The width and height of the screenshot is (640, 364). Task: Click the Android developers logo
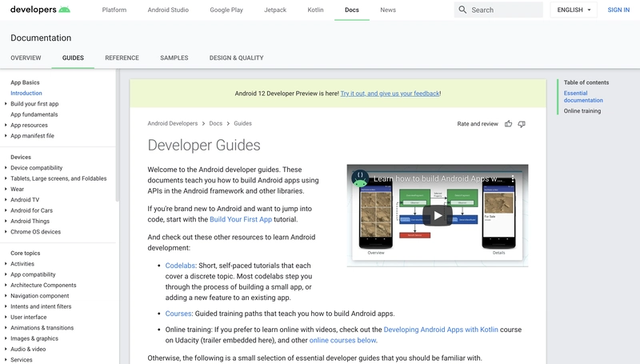(x=40, y=10)
